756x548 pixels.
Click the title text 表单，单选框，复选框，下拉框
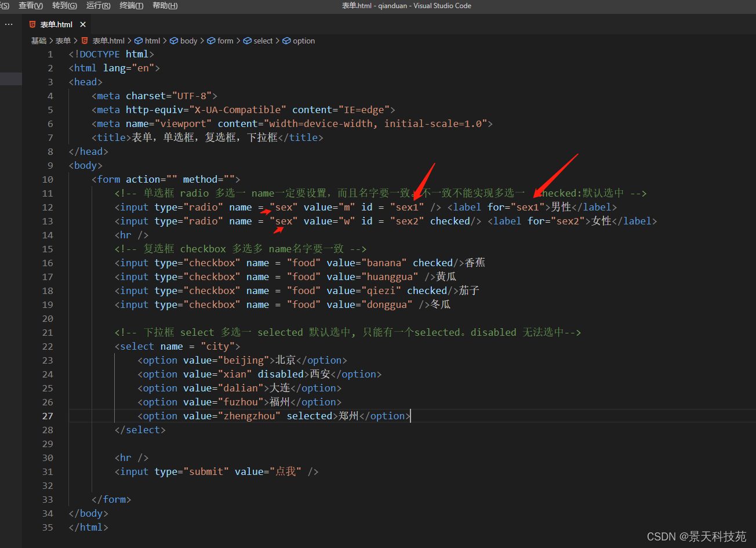(205, 137)
